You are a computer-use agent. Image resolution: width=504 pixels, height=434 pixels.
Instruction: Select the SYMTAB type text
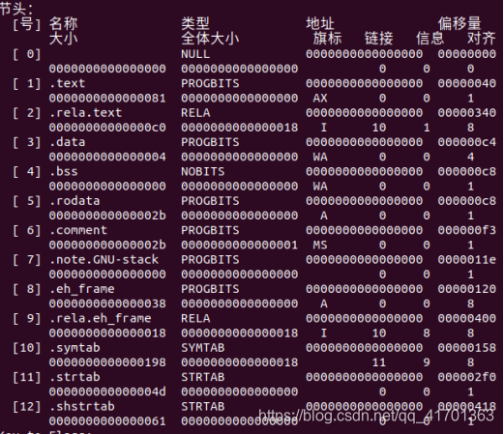click(x=203, y=348)
